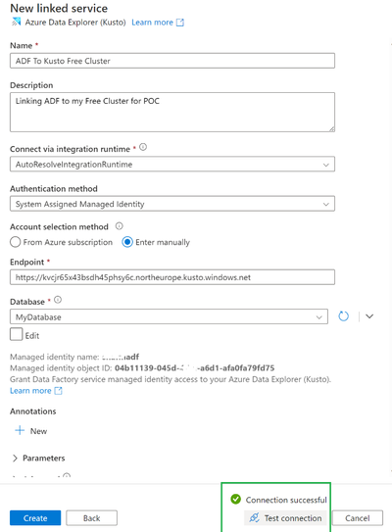Viewport: 392px width, 532px height.
Task: Click into the Endpoint URL field
Action: pos(172,277)
